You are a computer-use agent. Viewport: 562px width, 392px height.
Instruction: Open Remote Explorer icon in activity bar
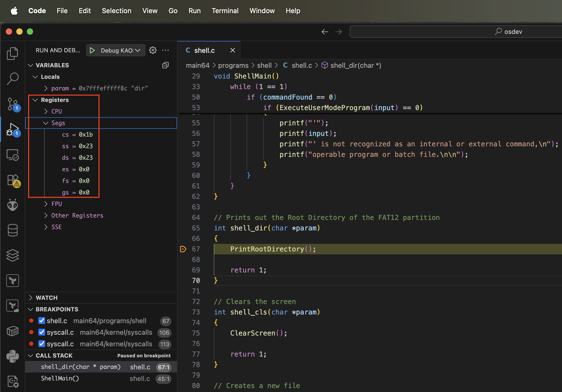pos(13,155)
